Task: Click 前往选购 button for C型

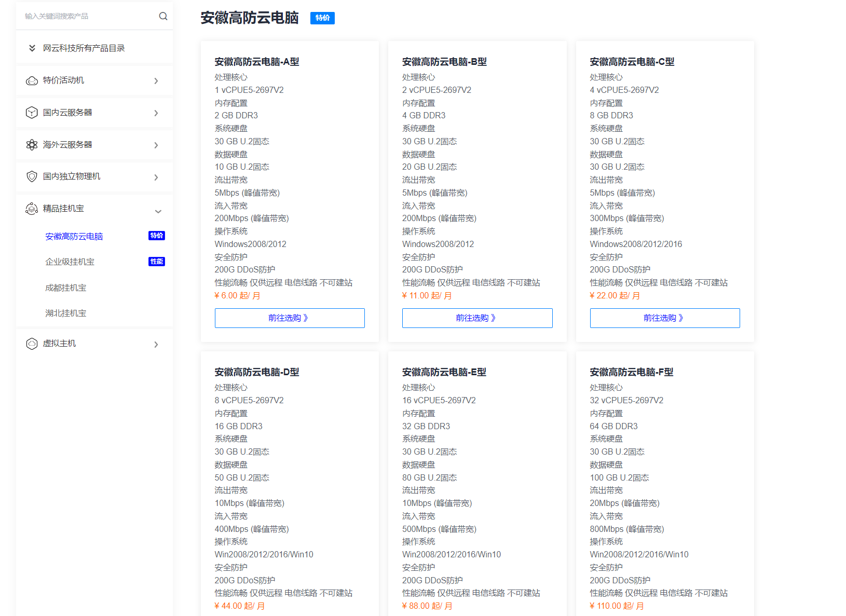Action: (x=665, y=318)
